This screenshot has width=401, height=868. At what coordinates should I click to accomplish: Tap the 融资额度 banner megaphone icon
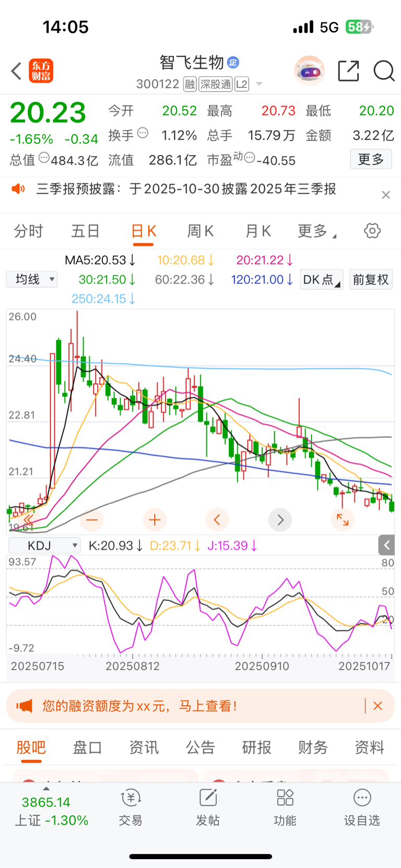(24, 706)
